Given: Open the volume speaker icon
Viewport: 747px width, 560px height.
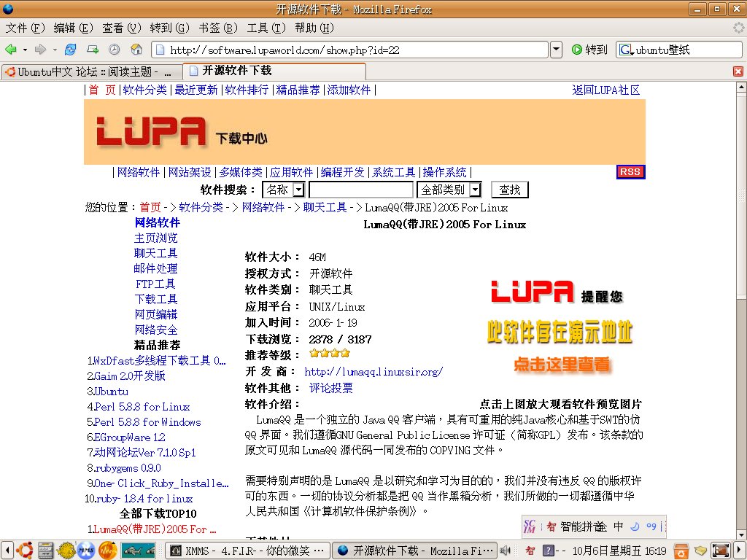Looking at the screenshot, I should (x=505, y=551).
